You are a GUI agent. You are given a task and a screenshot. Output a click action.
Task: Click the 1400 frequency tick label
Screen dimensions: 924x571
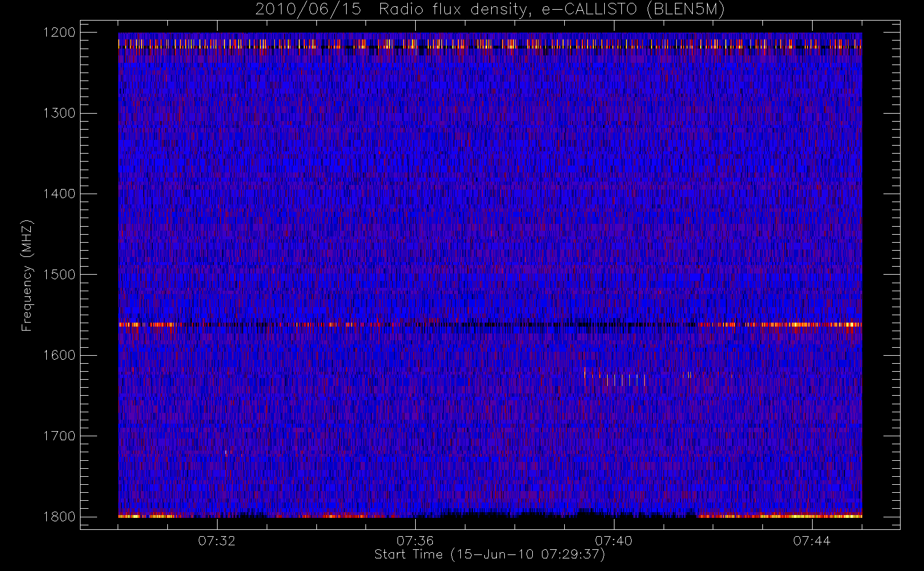(x=59, y=194)
